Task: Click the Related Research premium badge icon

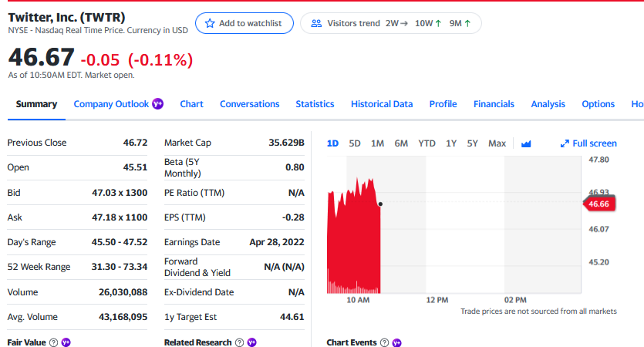Action: [252, 342]
